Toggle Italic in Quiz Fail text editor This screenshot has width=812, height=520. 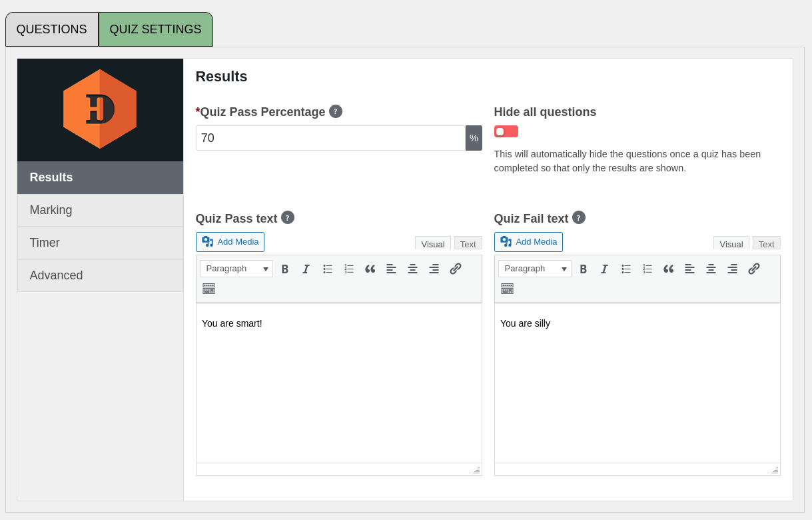pyautogui.click(x=604, y=269)
